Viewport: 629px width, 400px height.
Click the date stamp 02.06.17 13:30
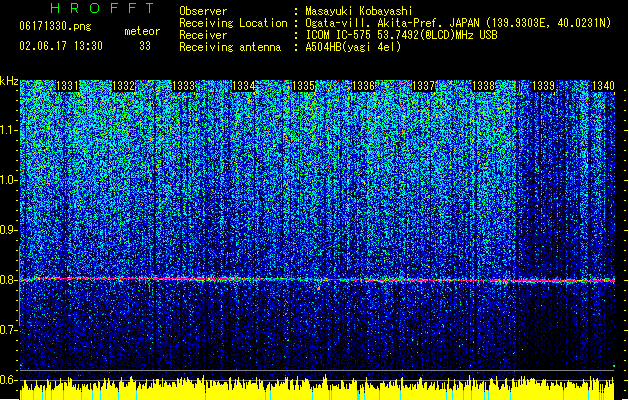pyautogui.click(x=61, y=46)
